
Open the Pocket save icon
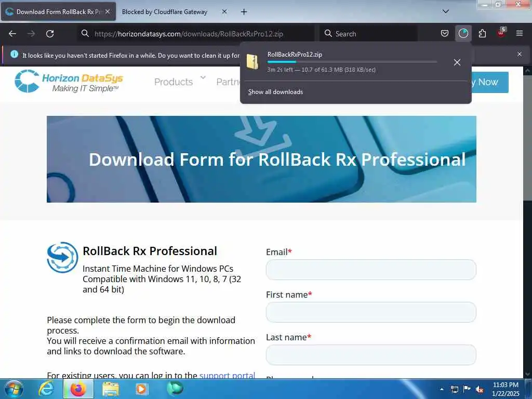(445, 34)
